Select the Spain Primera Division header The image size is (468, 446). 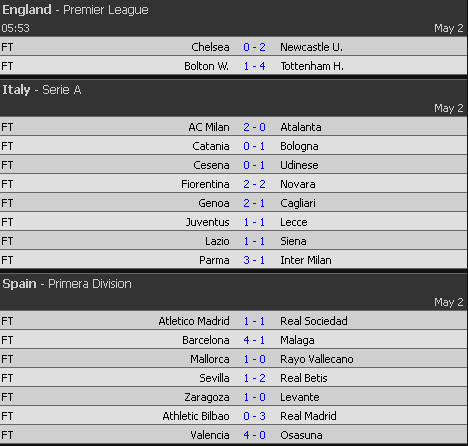coord(67,284)
